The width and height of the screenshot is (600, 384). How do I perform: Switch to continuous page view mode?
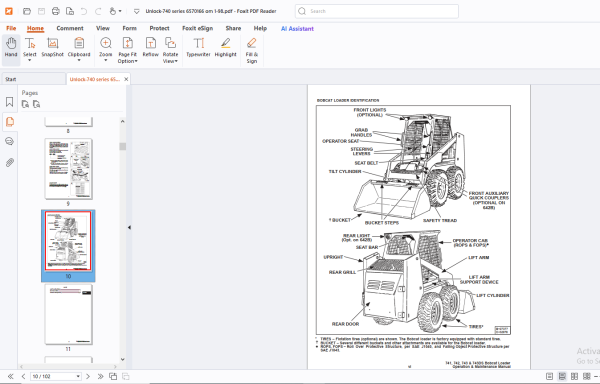562,376
